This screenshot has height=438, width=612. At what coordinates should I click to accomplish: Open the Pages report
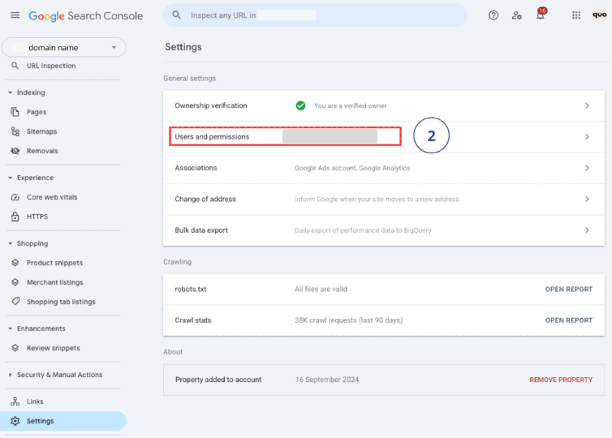pos(36,112)
